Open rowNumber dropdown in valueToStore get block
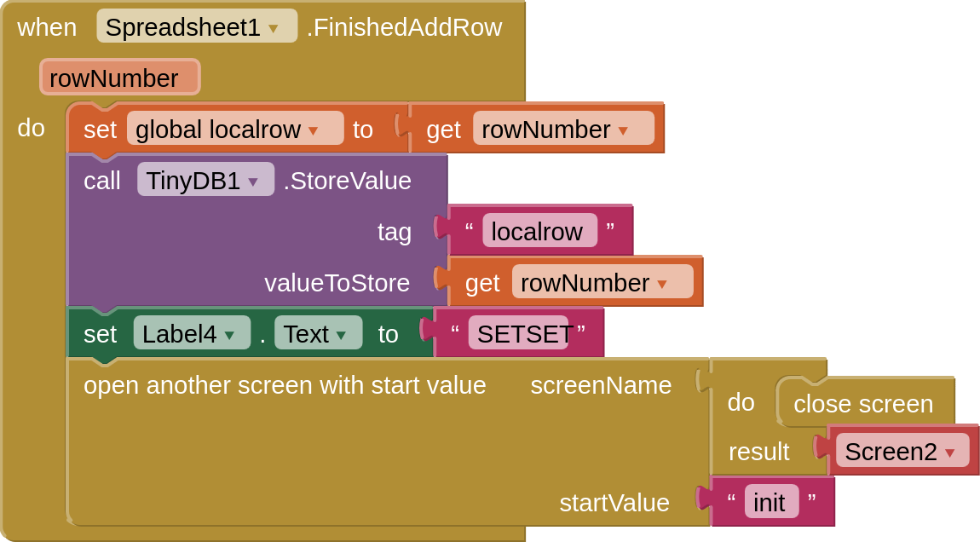The height and width of the screenshot is (542, 980). 662,284
